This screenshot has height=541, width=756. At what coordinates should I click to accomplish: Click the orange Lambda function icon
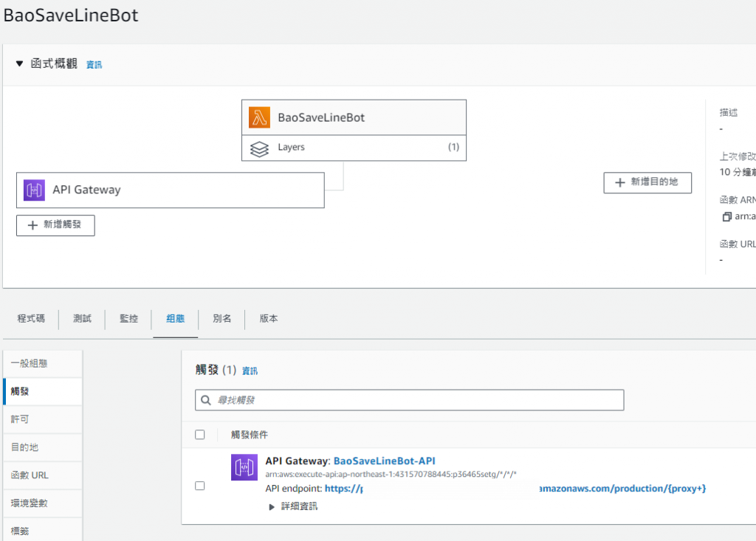point(259,117)
